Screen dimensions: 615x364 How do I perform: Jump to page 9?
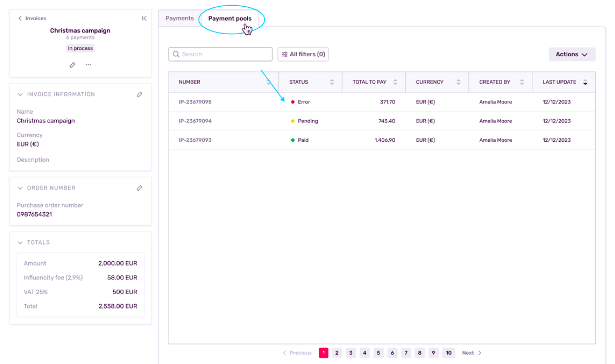(x=433, y=353)
